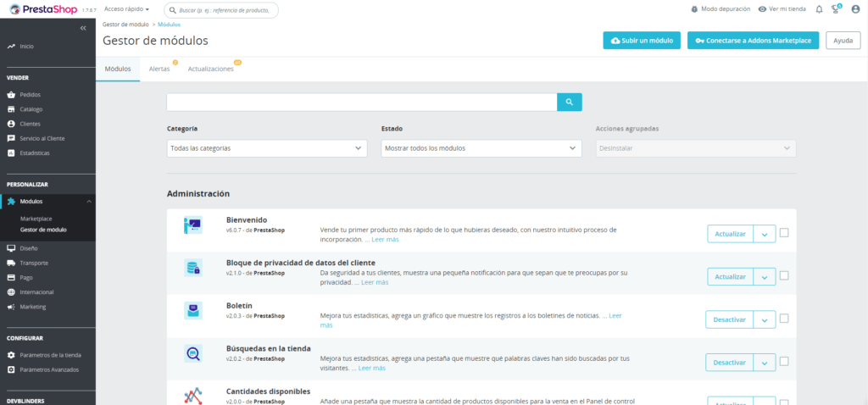Viewport: 868px width, 405px height.
Task: Click the Parámetros Avanzados gear icon
Action: (x=11, y=369)
